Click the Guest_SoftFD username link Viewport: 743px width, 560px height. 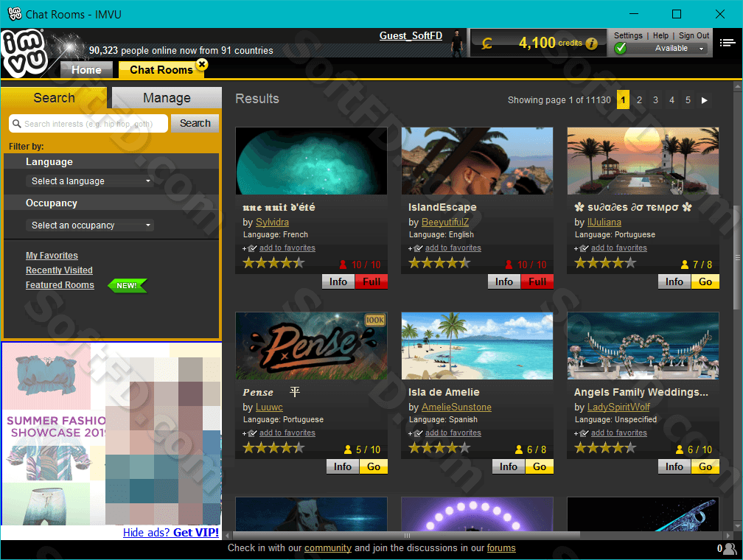pyautogui.click(x=411, y=36)
